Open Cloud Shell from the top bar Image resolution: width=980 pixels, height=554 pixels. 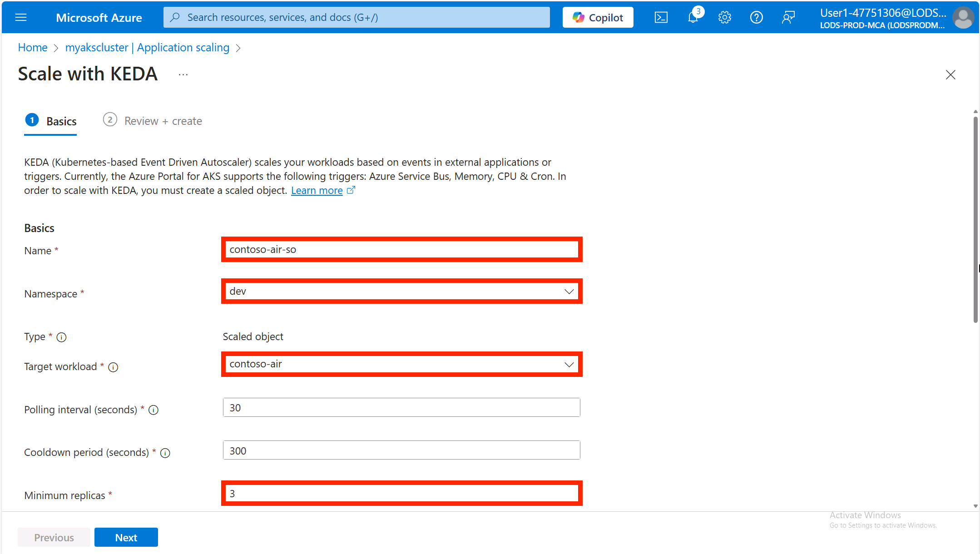(x=661, y=17)
